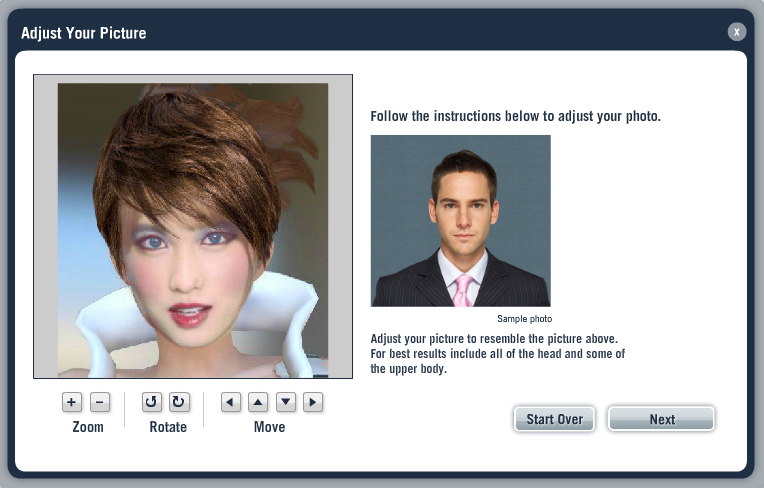Rotate the picture clockwise
This screenshot has height=488, width=764.
pos(179,402)
